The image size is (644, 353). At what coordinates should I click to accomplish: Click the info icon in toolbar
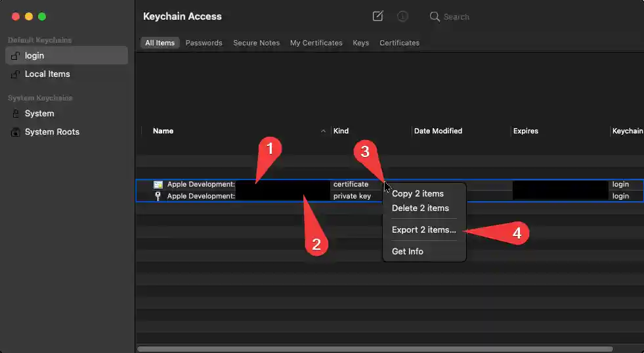pyautogui.click(x=402, y=16)
